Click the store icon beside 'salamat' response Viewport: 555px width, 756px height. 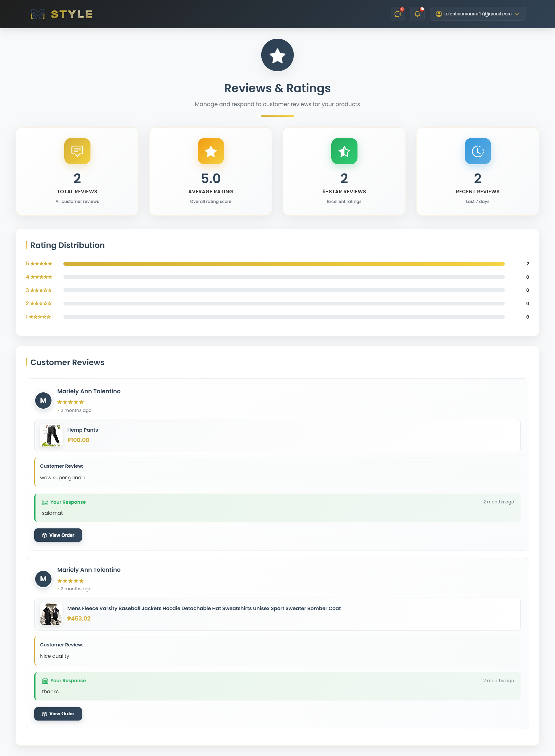[45, 502]
